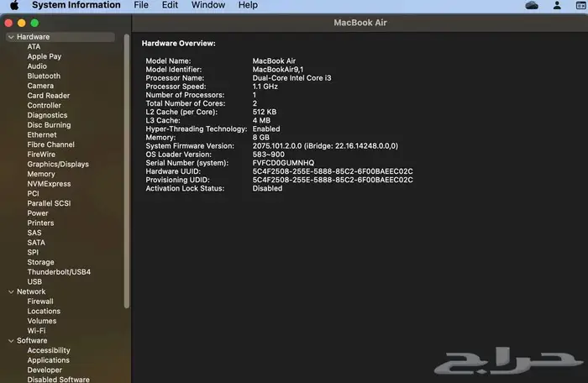Select SPI in the sidebar
588x383 pixels.
(x=33, y=252)
